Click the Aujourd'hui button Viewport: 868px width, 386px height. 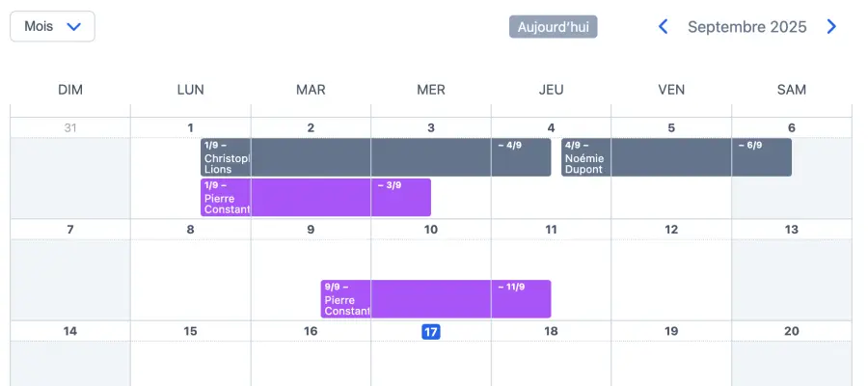pos(553,27)
